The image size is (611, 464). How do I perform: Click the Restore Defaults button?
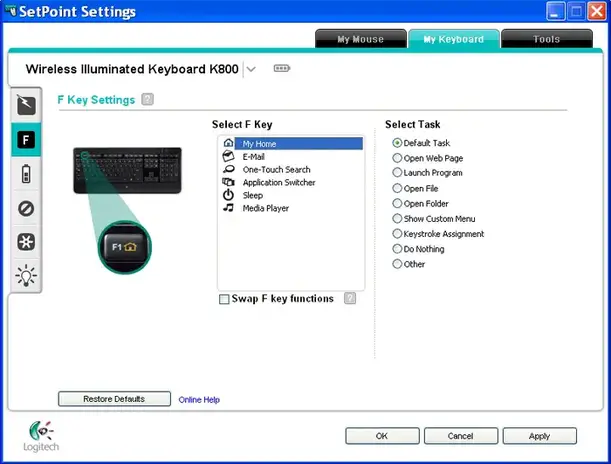tap(114, 399)
